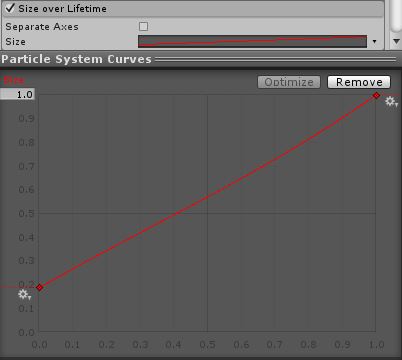Click the scrollbar down arrow

396,42
